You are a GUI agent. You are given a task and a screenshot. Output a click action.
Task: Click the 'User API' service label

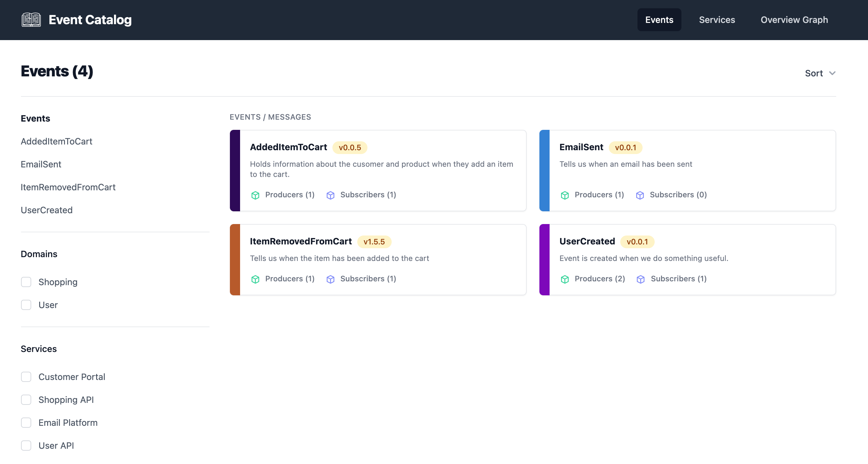point(56,446)
